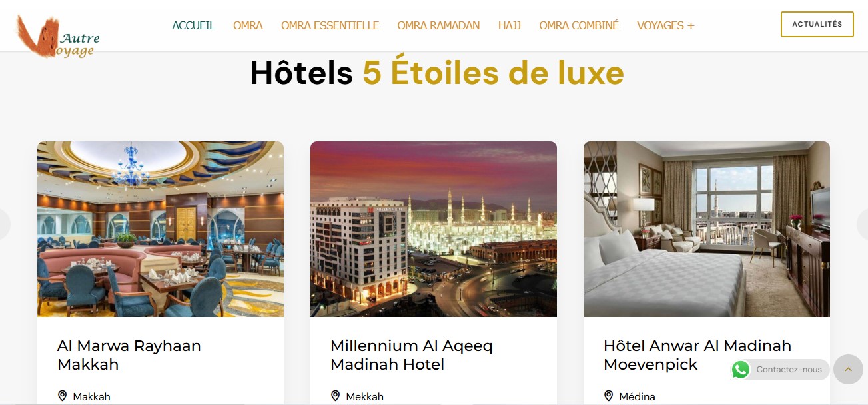Image resolution: width=868 pixels, height=405 pixels.
Task: Click the Contactez-nous label
Action: click(789, 370)
